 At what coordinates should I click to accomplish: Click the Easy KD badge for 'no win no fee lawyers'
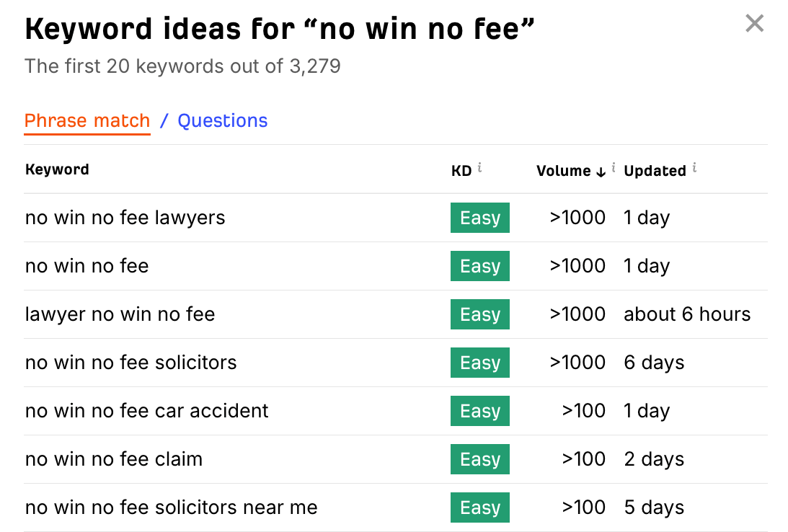(480, 217)
